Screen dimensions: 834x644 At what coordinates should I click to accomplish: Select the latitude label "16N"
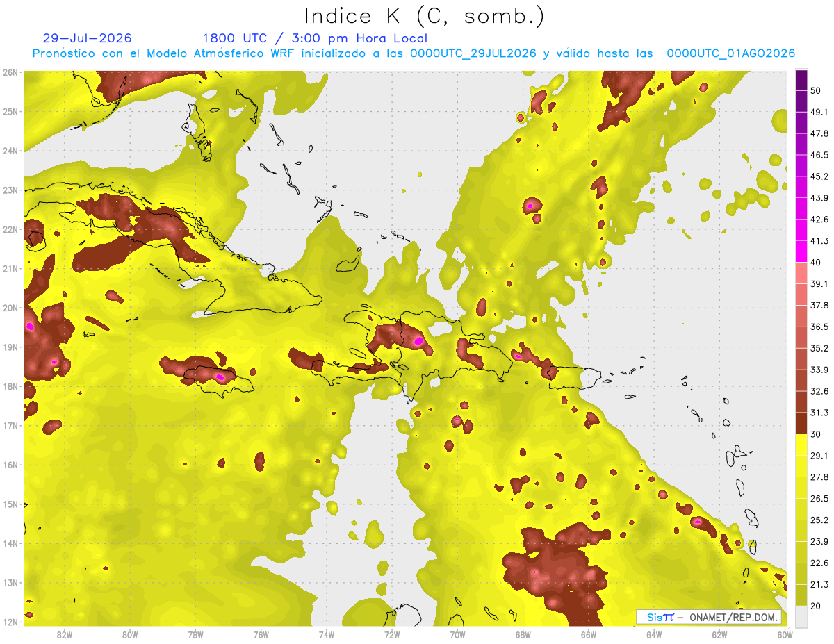pyautogui.click(x=10, y=465)
